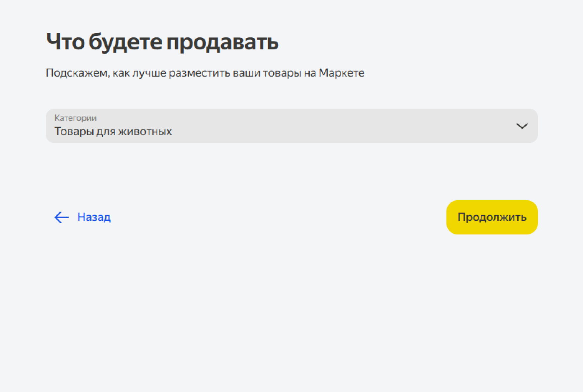Expand category list via the down arrow

pyautogui.click(x=522, y=126)
